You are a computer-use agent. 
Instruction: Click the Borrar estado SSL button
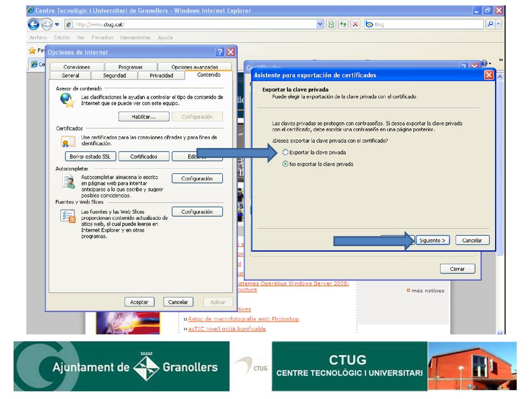tap(90, 156)
